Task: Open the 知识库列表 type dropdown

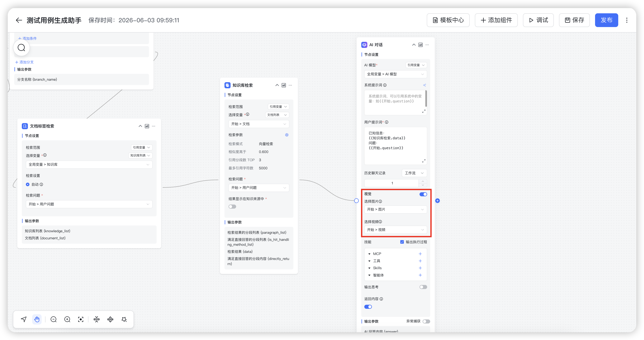Action: (140, 155)
